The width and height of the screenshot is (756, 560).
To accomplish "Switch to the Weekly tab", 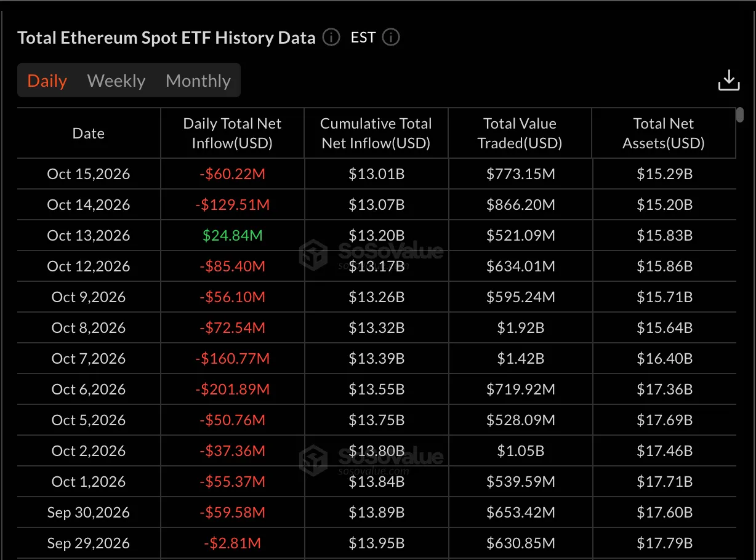I will click(x=116, y=81).
